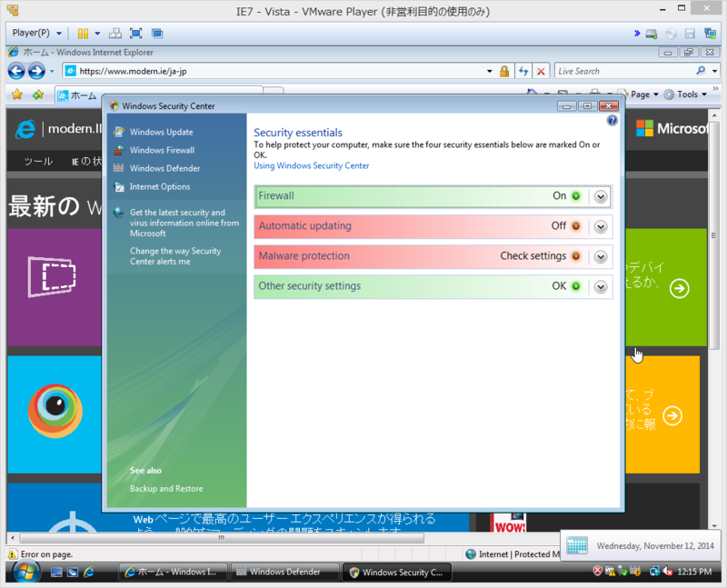Open Windows Firewall from the sidebar

[x=162, y=150]
